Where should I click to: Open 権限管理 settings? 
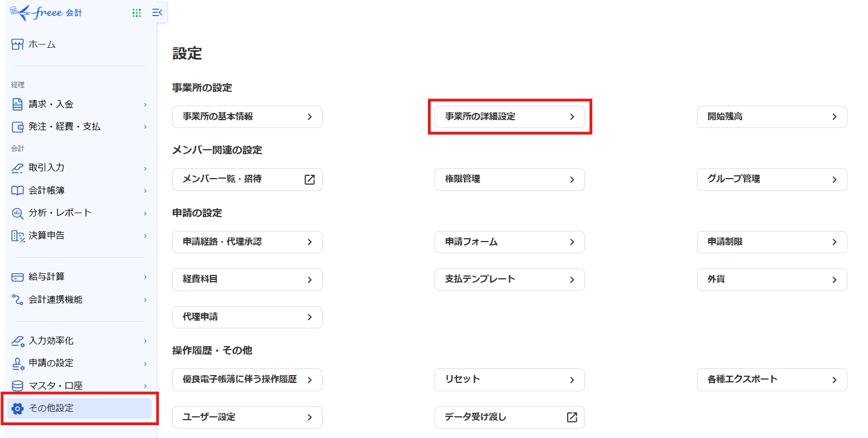509,179
